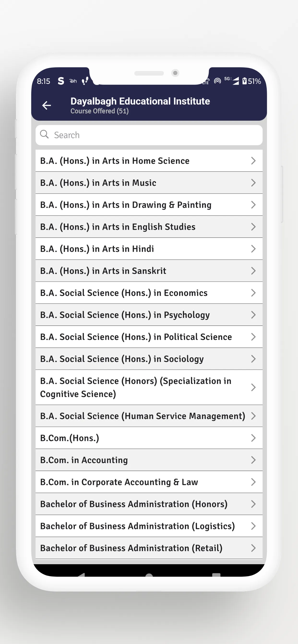Focus the Search input field
298x644 pixels.
(149, 135)
